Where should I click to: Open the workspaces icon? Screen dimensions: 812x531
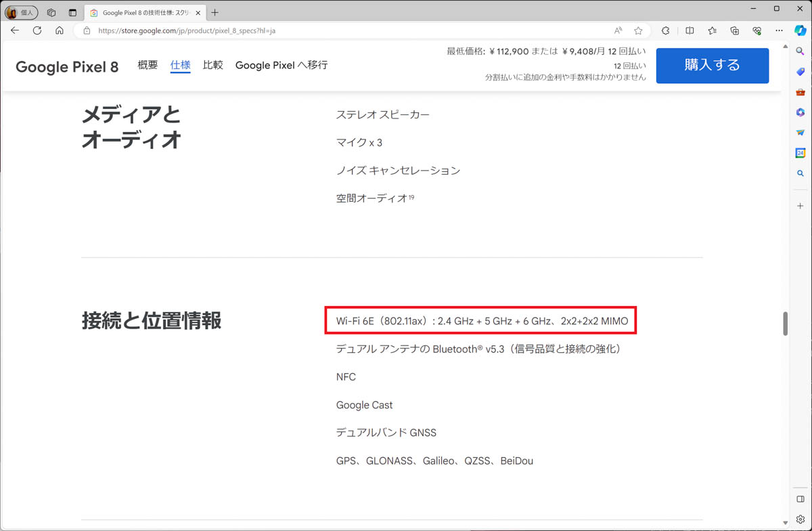pyautogui.click(x=51, y=12)
